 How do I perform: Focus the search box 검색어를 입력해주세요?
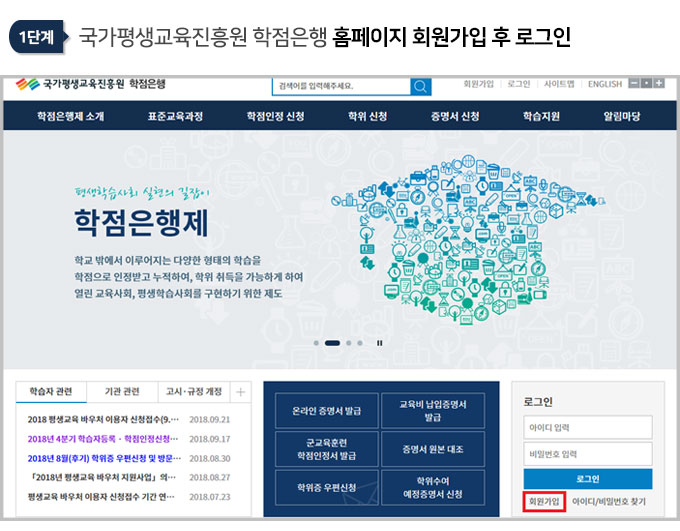click(x=341, y=86)
